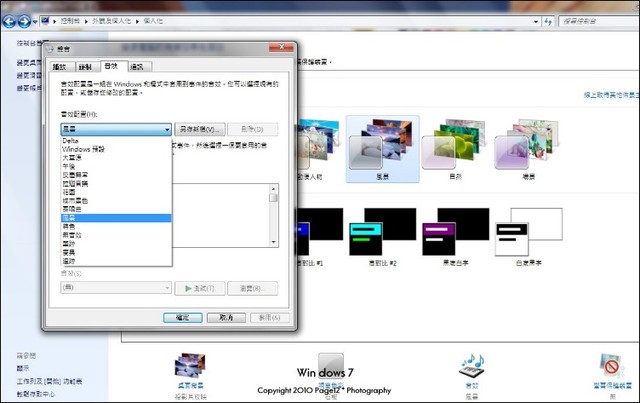Go forward with the Explorer forward arrow
This screenshot has width=640, height=403.
24,21
